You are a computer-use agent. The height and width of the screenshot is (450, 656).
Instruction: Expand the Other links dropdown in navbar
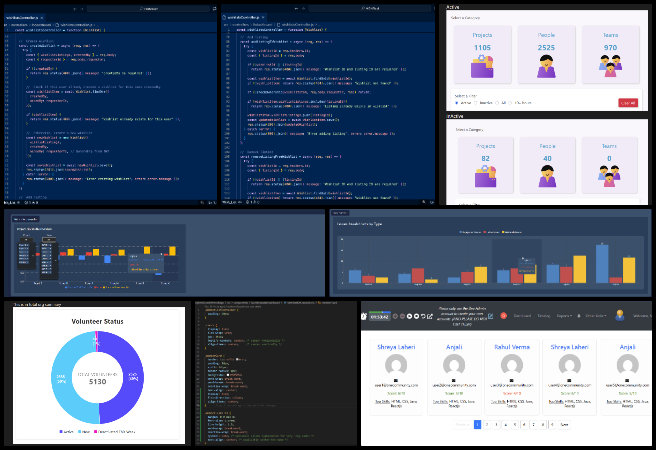[594, 316]
